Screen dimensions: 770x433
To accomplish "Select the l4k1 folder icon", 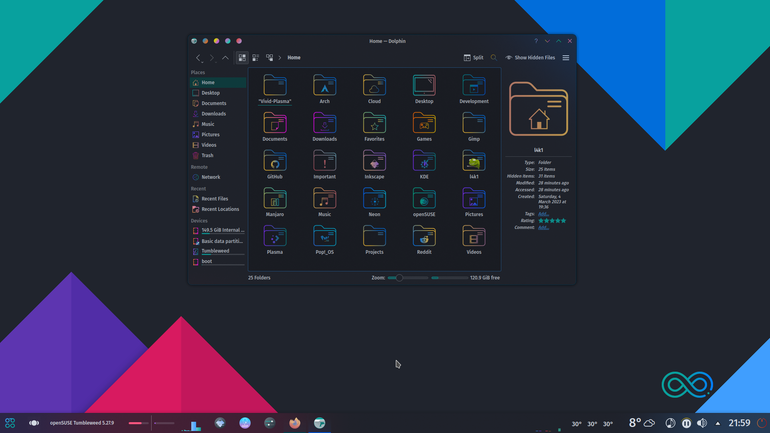I will point(474,161).
